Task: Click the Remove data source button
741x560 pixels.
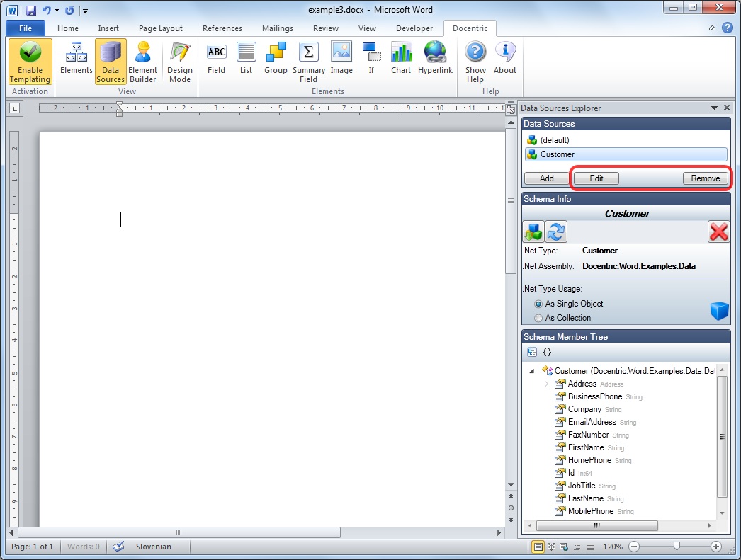Action: [x=706, y=178]
